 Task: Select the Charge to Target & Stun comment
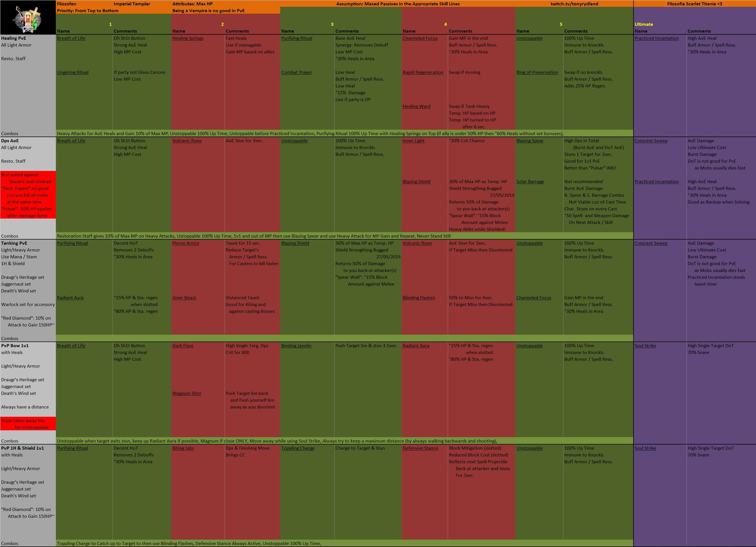point(360,448)
